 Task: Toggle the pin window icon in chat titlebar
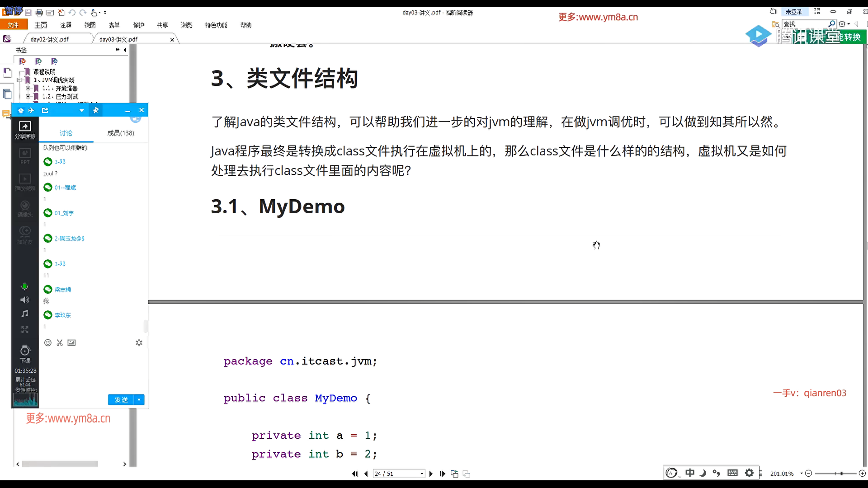96,110
